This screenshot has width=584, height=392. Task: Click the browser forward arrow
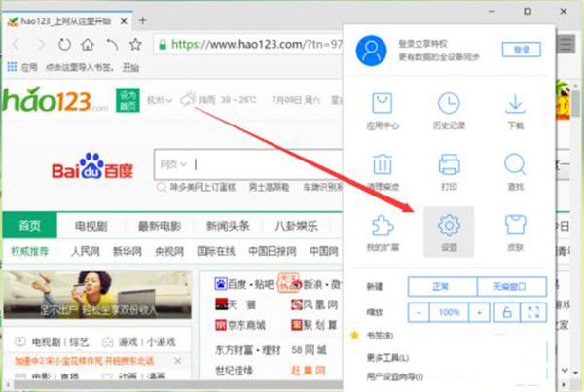point(41,45)
